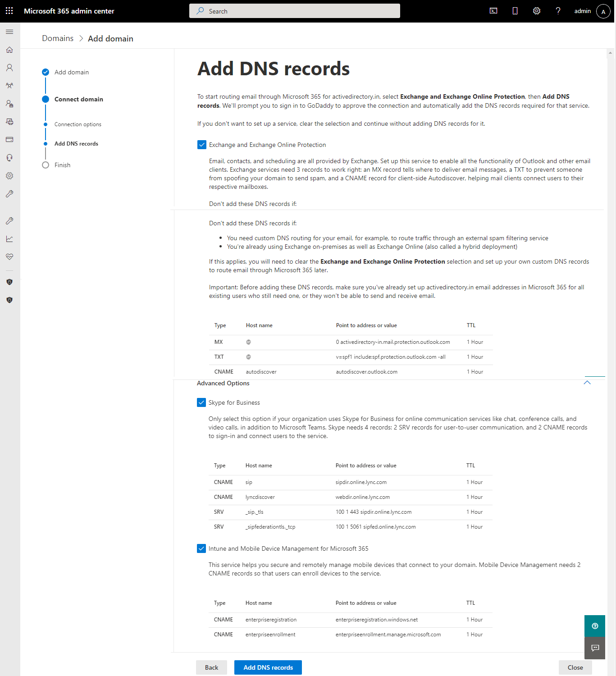Open the app launcher waffle icon
616x676 pixels.
[x=9, y=11]
